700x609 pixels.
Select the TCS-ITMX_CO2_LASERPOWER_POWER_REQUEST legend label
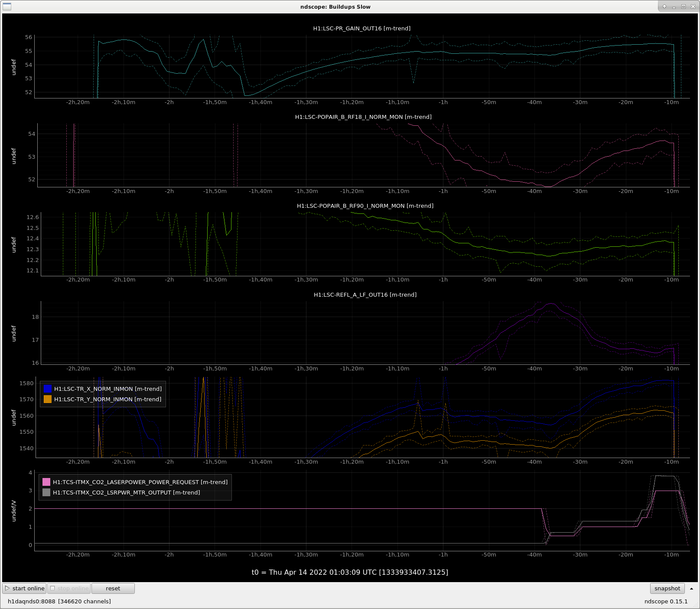140,482
